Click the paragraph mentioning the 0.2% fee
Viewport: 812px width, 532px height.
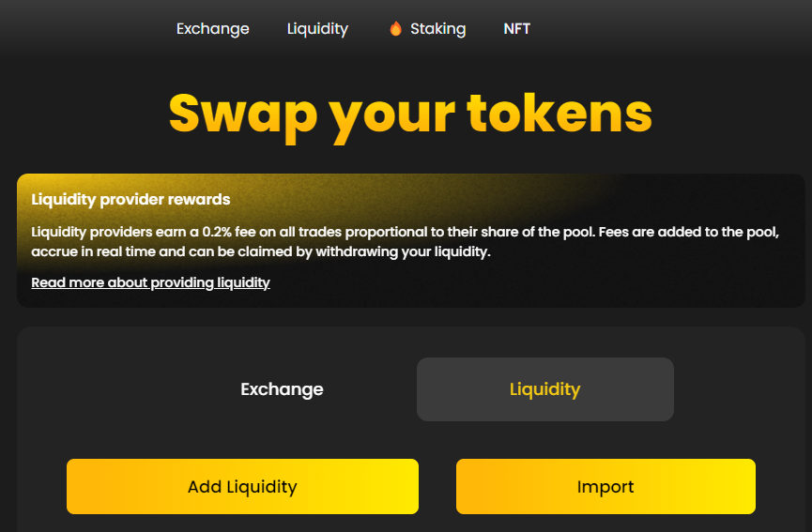405,242
